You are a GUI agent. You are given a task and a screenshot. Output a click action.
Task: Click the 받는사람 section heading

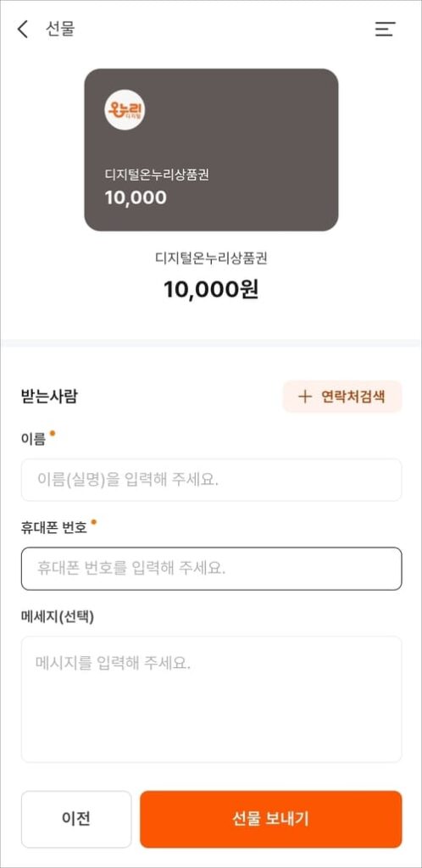49,397
